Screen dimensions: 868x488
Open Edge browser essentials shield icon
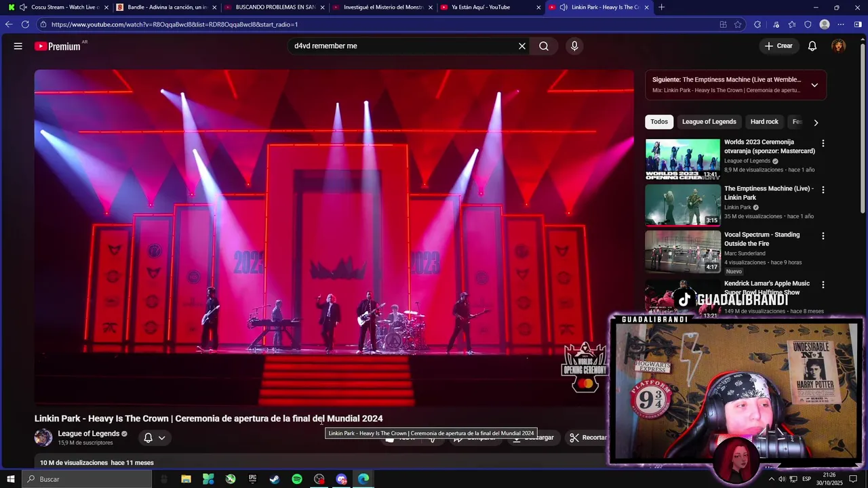808,24
